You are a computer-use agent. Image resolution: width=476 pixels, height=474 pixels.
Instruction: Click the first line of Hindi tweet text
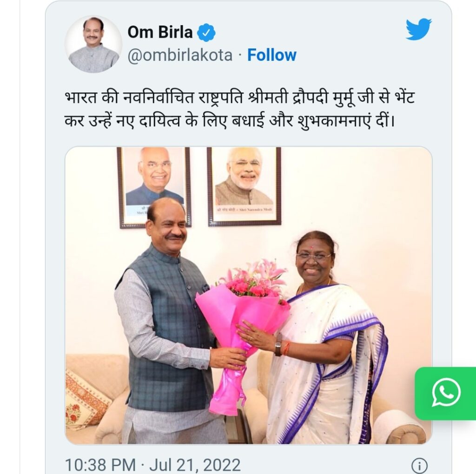coord(239,98)
